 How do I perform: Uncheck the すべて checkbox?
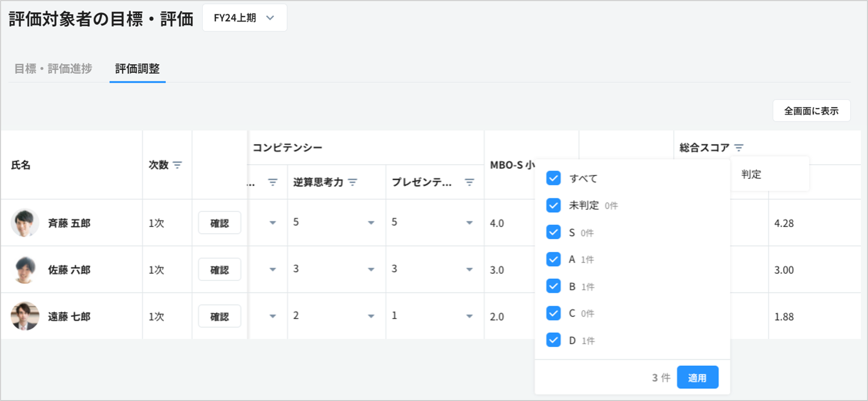[553, 178]
